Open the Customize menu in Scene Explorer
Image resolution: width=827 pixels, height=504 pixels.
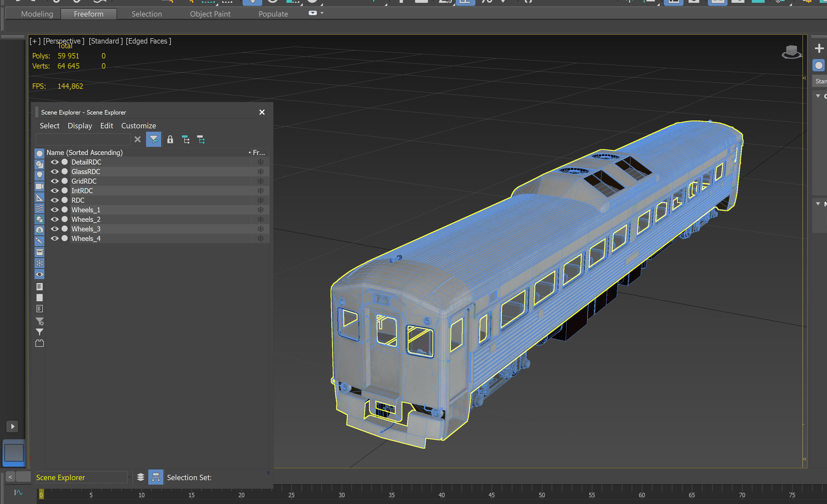click(x=139, y=126)
